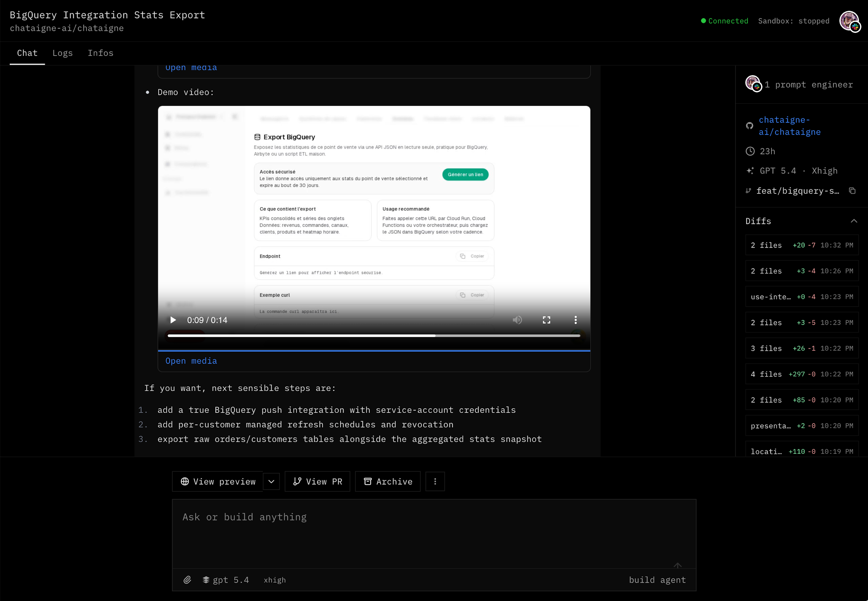Open the chataigne-ai/chataigne repository link
This screenshot has width=868, height=601.
(x=789, y=126)
